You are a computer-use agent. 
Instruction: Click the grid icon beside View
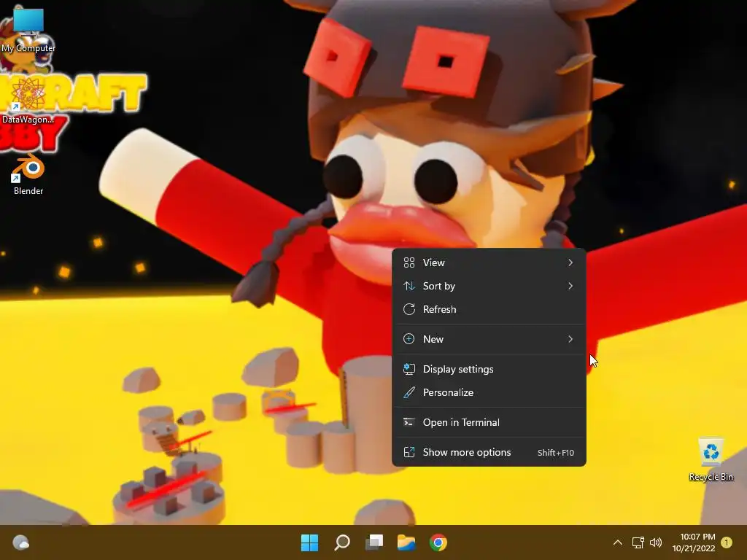[409, 262]
